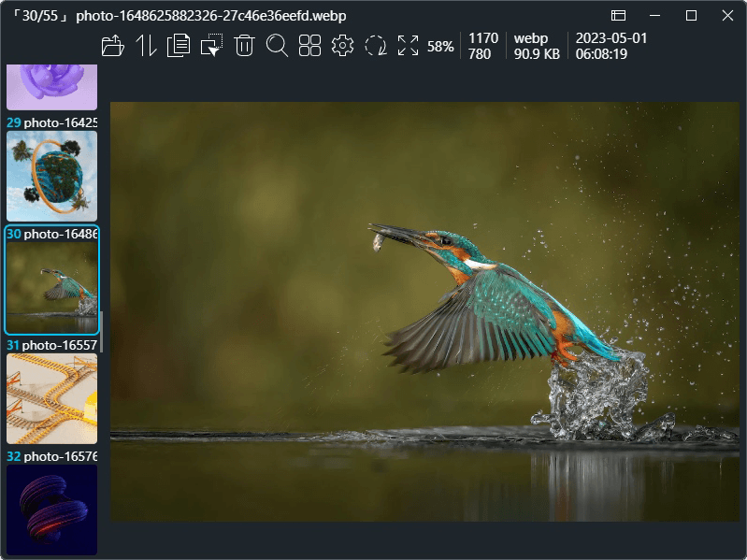
Task: Click the magnifier search icon
Action: (x=277, y=46)
